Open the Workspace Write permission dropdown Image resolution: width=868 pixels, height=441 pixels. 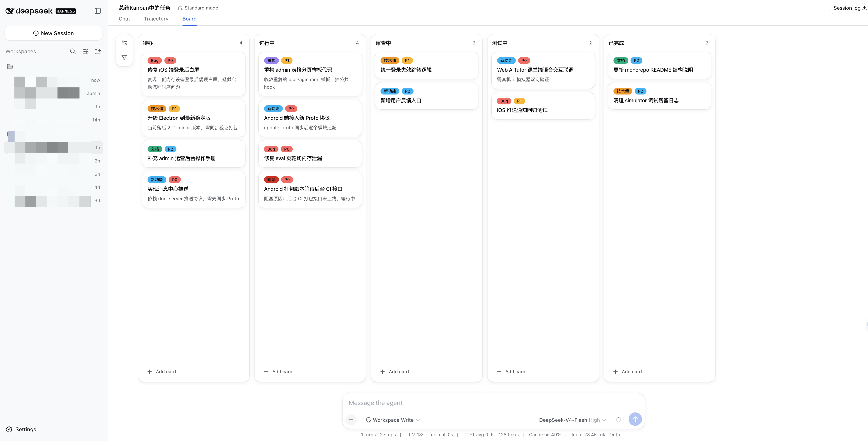coord(393,420)
